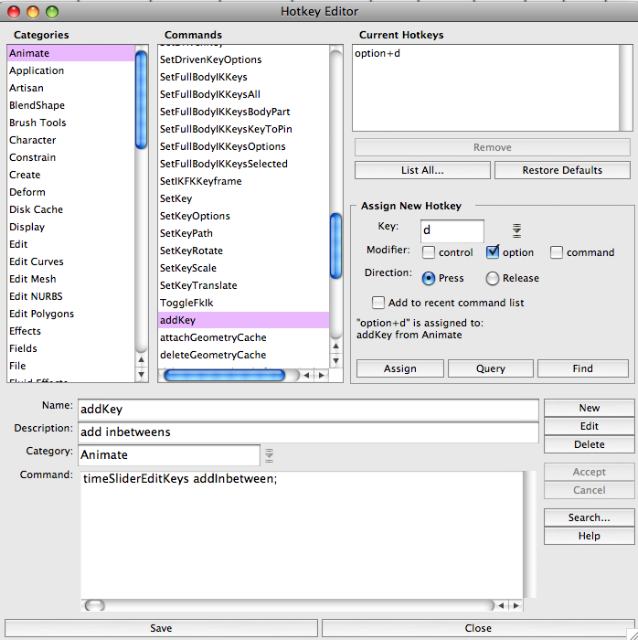Select the Fields category
Screen dimensions: 638x640
tap(71, 349)
